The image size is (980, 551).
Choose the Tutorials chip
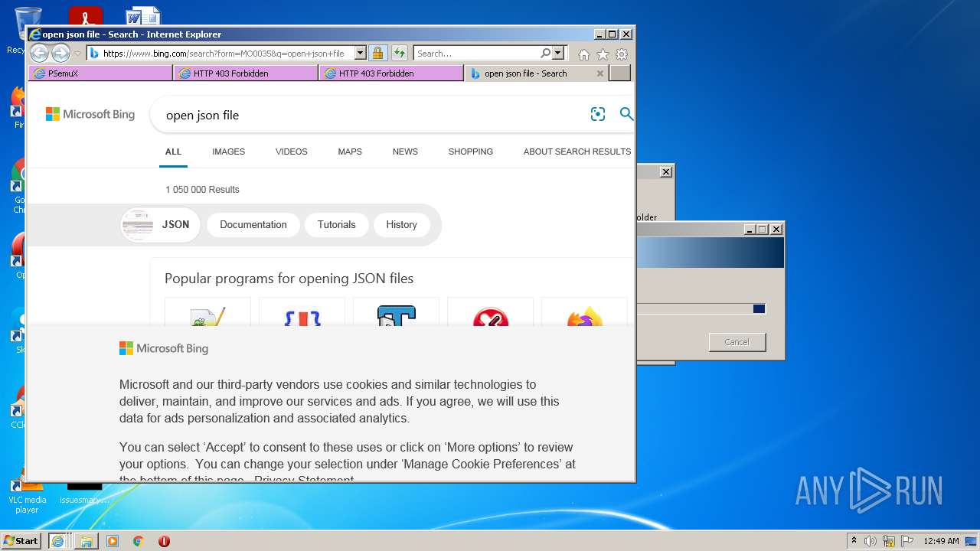pos(337,225)
